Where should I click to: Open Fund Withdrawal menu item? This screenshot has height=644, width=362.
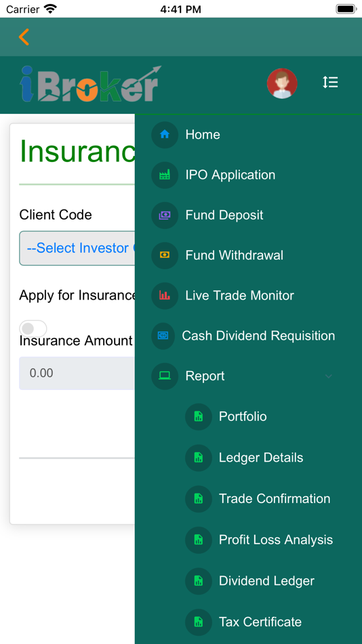tap(234, 256)
